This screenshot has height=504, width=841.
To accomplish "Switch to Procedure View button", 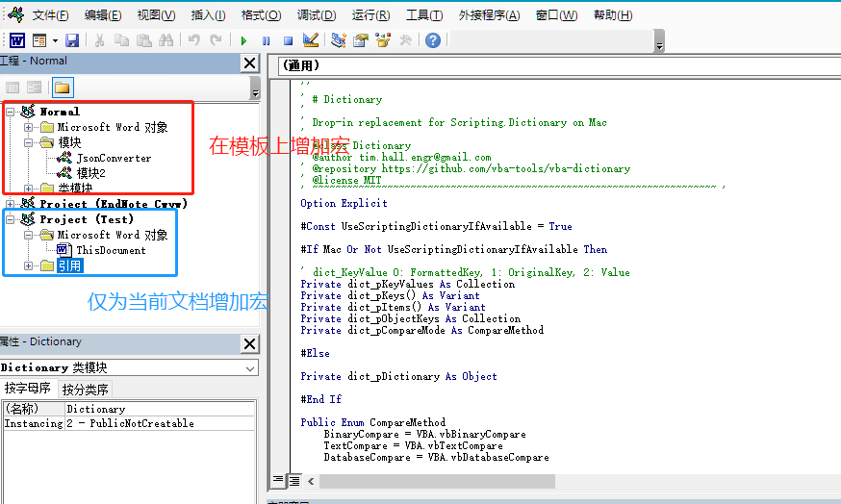I will [x=278, y=480].
